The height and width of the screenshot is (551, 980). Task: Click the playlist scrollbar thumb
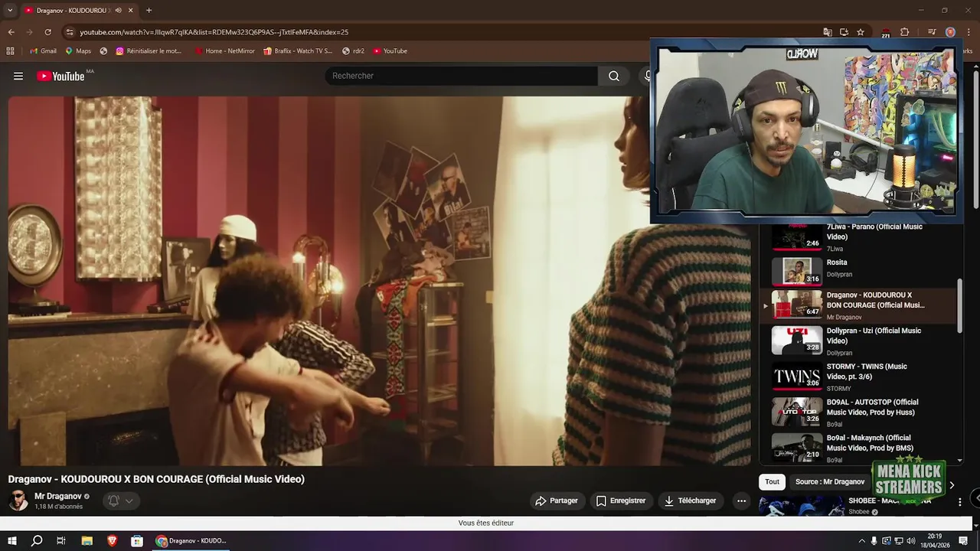tap(960, 305)
